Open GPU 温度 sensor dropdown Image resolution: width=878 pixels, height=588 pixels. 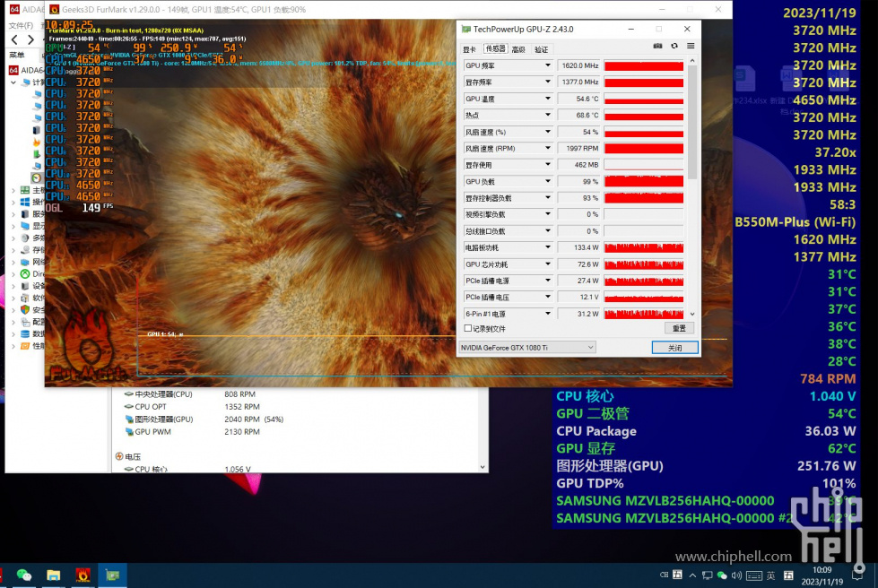(548, 99)
